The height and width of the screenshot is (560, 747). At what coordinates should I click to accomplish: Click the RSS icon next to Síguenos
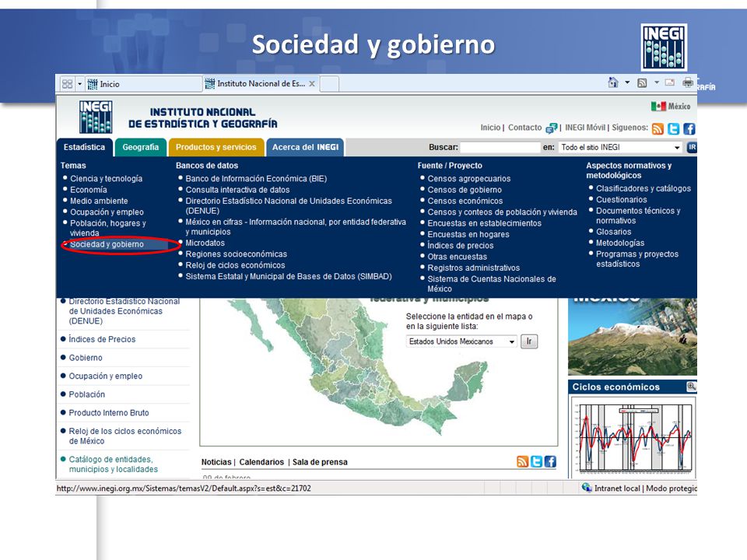point(658,128)
